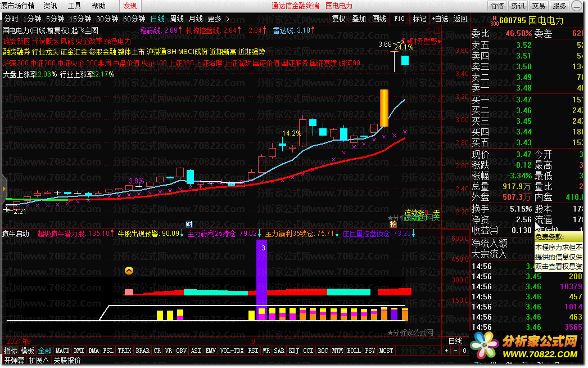Expand the side panel with the left-edge arrow handle
This screenshot has width=588, height=368.
(x=4, y=188)
